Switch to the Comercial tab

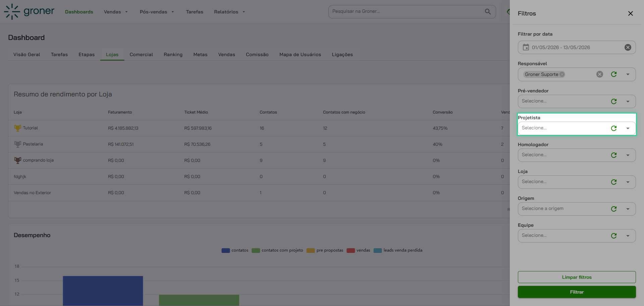coord(141,54)
